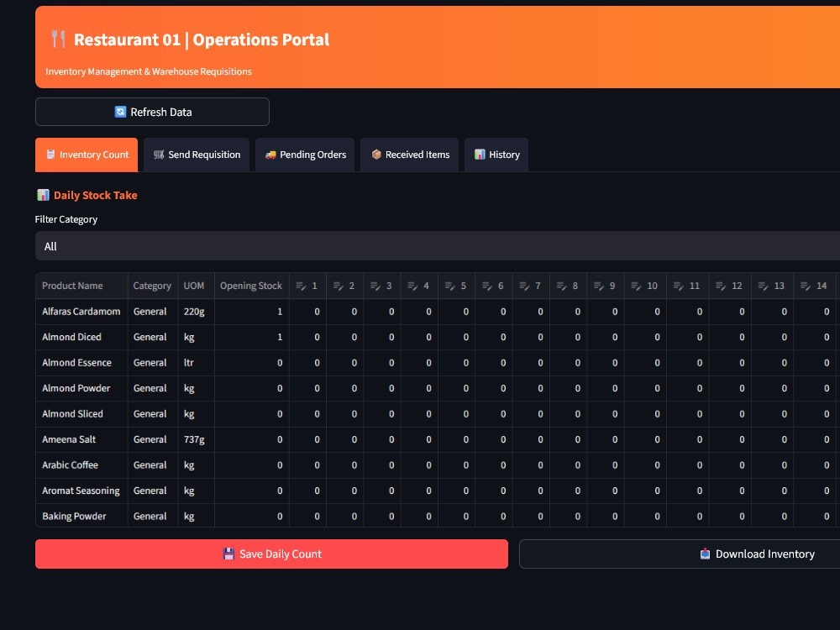Click the edit icon in column 1 header
840x630 pixels.
point(301,286)
